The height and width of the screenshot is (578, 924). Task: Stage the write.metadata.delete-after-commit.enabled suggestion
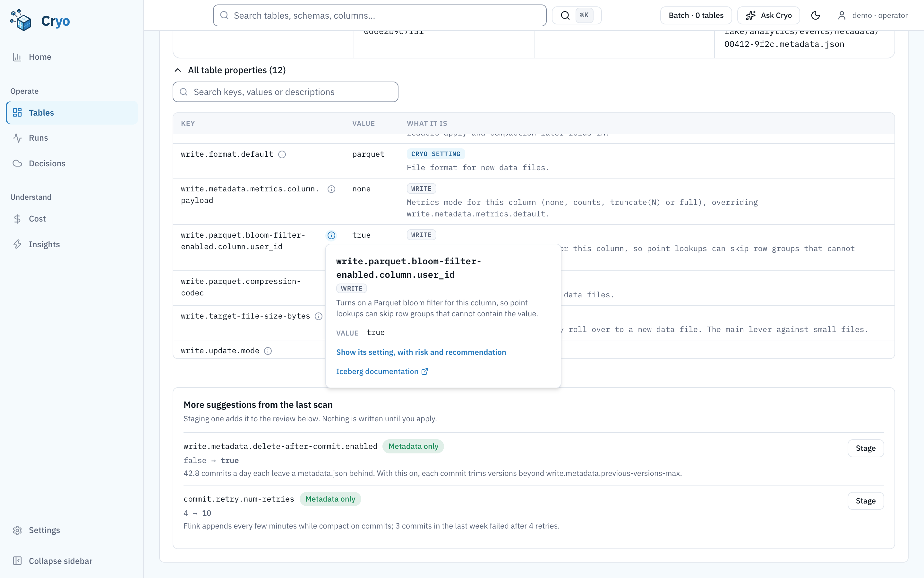pyautogui.click(x=865, y=448)
